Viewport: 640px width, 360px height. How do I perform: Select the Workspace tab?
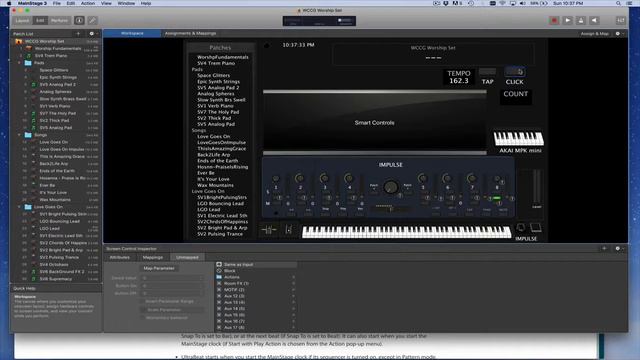tap(132, 33)
